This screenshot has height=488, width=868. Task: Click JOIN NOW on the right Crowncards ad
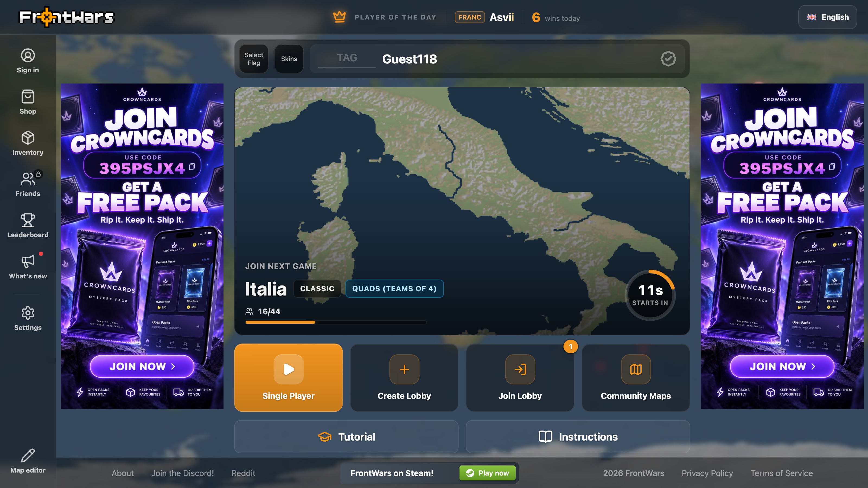[782, 367]
